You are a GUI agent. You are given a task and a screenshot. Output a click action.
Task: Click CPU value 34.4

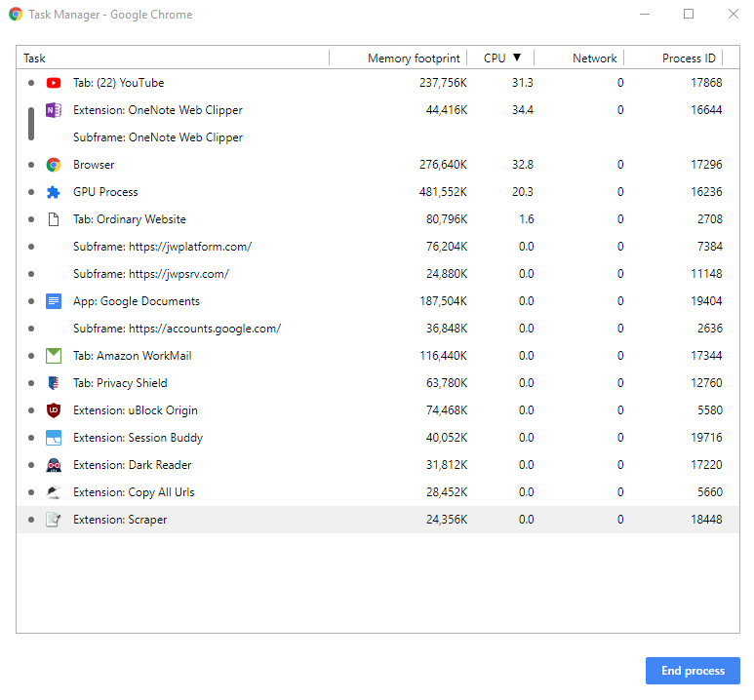coord(523,110)
